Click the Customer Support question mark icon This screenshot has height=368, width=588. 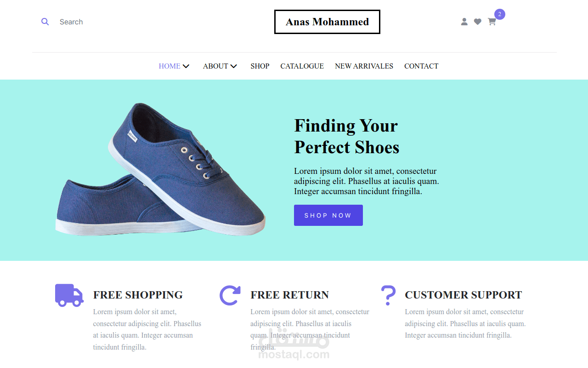tap(388, 295)
